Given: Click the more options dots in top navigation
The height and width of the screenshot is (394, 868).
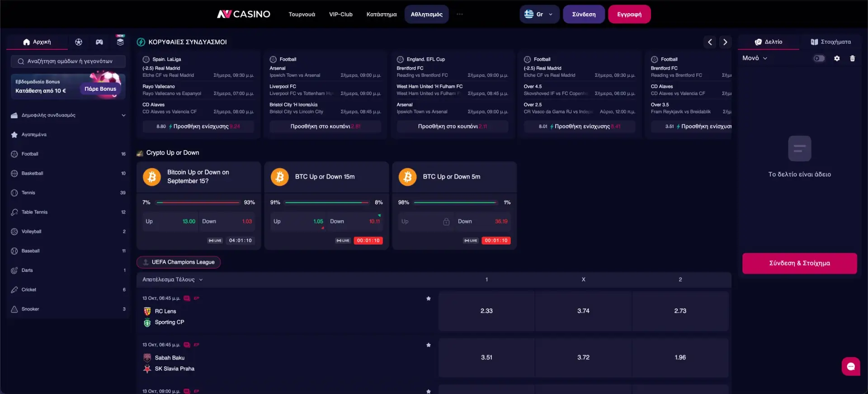Looking at the screenshot, I should [460, 14].
